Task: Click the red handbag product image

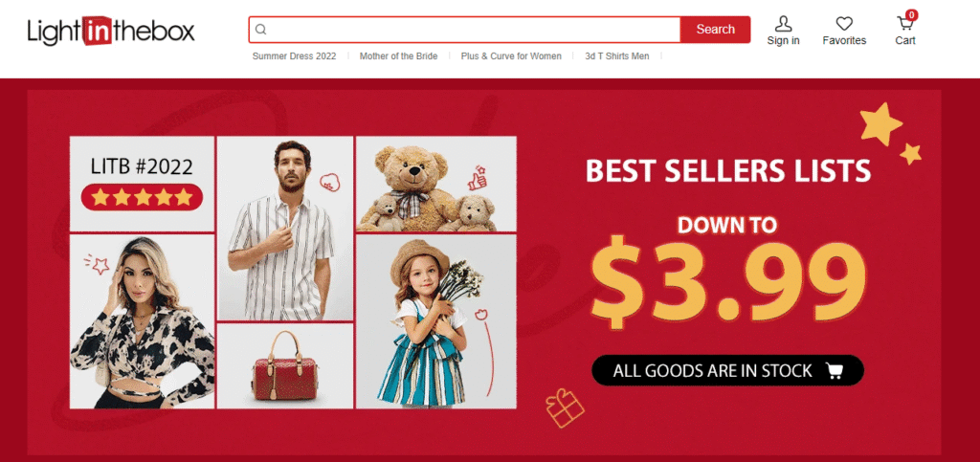Action: [x=285, y=365]
